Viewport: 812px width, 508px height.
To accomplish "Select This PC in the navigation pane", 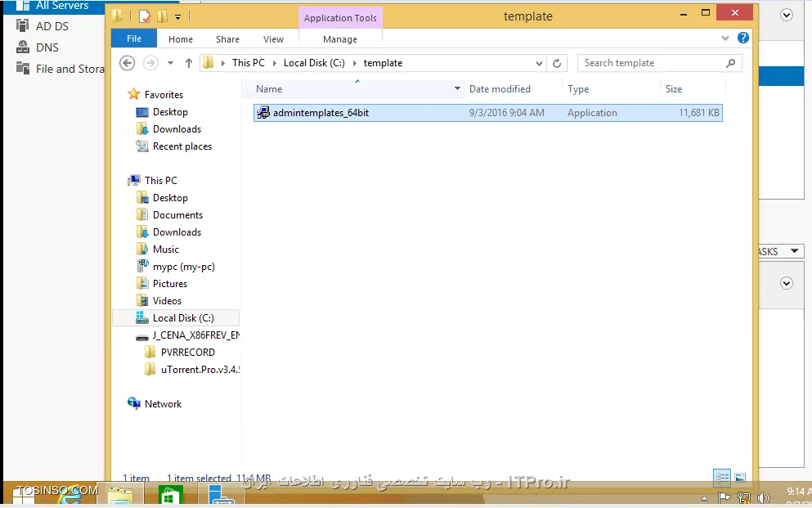I will (160, 180).
